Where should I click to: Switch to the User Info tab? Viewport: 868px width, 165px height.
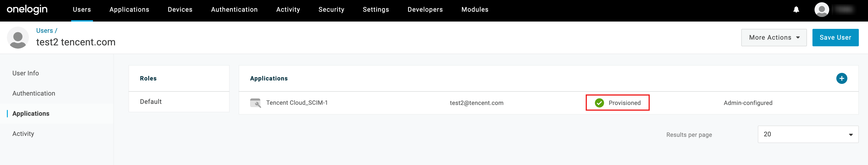click(x=26, y=73)
